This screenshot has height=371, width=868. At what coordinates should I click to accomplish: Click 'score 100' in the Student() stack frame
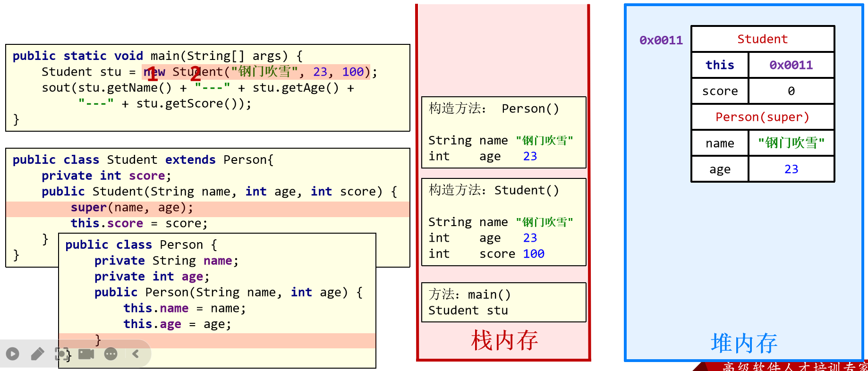click(512, 253)
